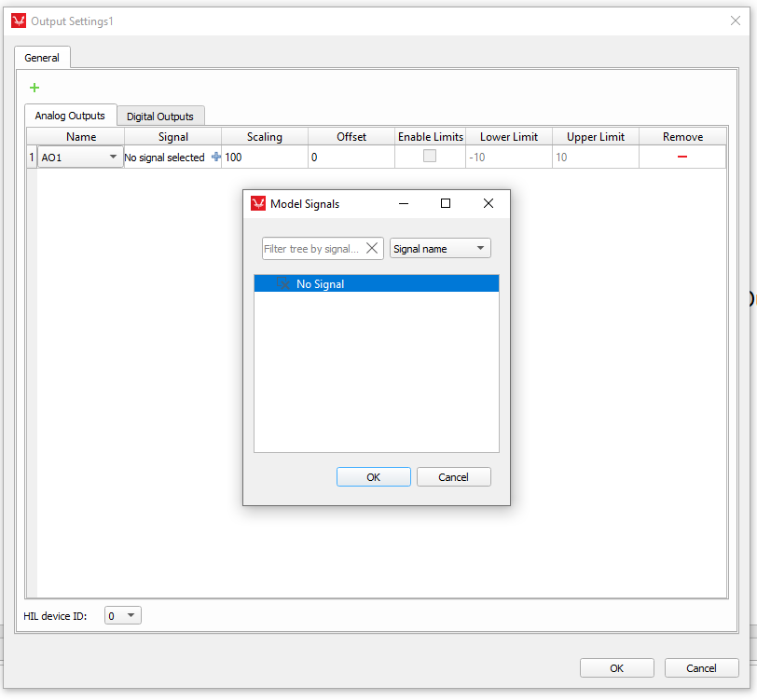
Task: Click the Scaling field with value 100
Action: pyautogui.click(x=265, y=158)
